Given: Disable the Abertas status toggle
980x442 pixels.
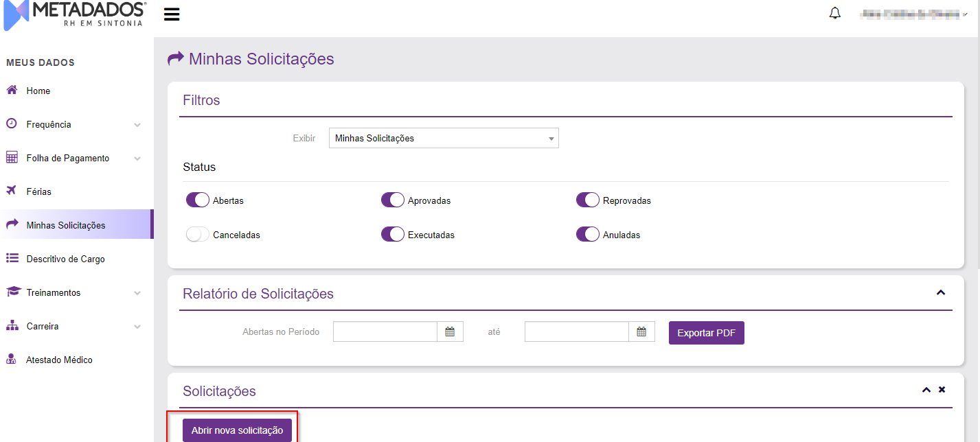Looking at the screenshot, I should click(198, 200).
